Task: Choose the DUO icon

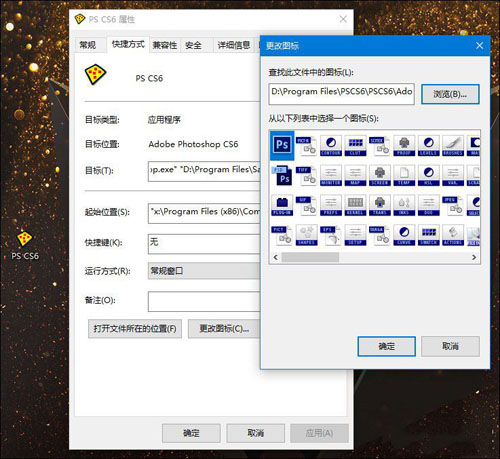Action: pos(428,205)
